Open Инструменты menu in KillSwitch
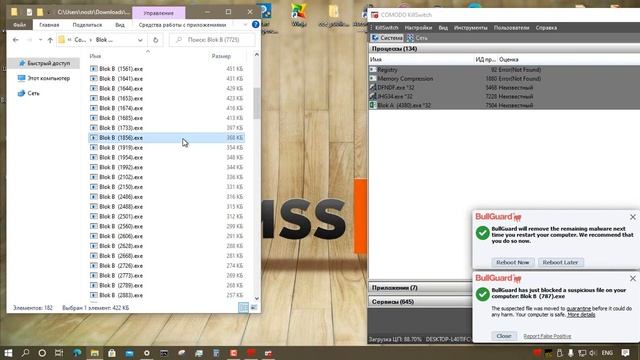The height and width of the screenshot is (360, 640). (471, 28)
